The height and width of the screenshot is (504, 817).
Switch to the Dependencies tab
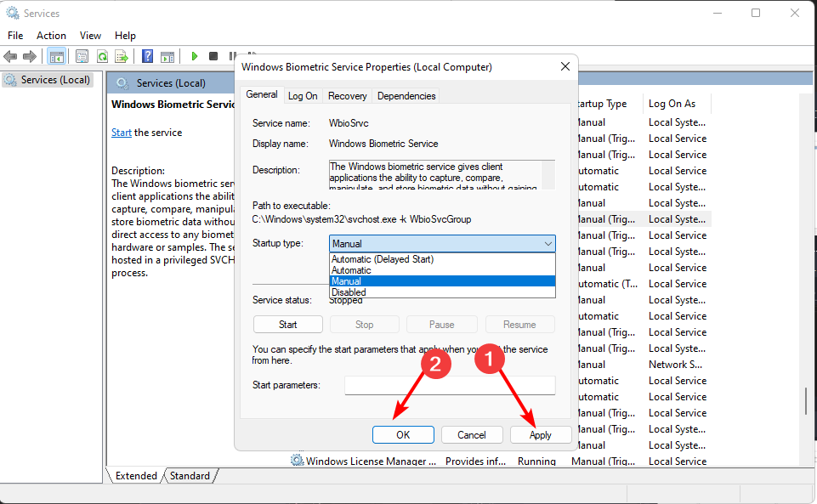point(406,96)
